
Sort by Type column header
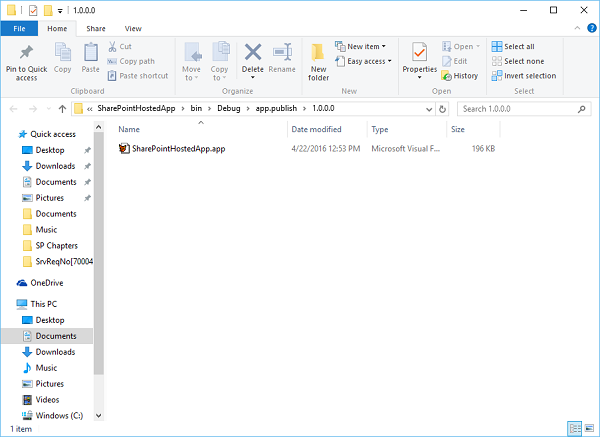380,129
